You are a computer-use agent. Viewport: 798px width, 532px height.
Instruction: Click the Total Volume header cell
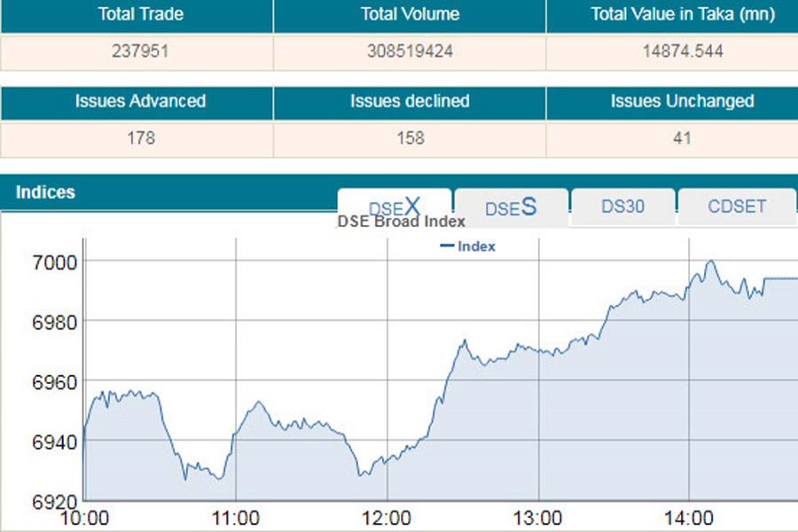point(410,15)
